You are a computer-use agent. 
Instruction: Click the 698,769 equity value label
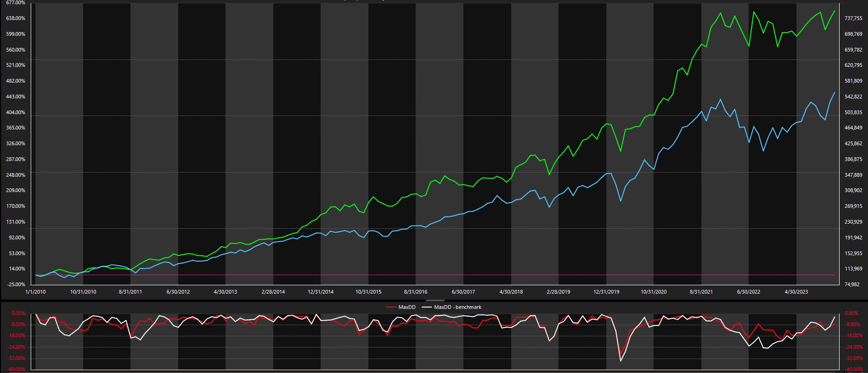coord(853,34)
